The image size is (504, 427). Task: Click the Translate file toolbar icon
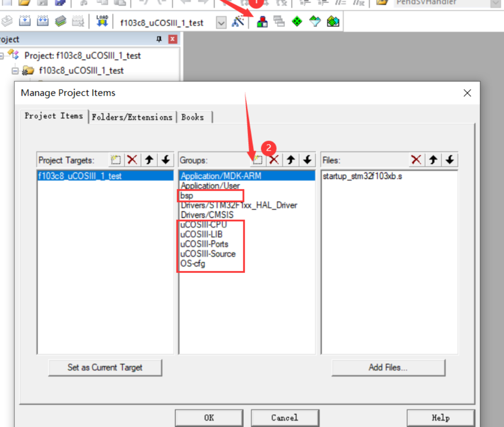click(7, 21)
